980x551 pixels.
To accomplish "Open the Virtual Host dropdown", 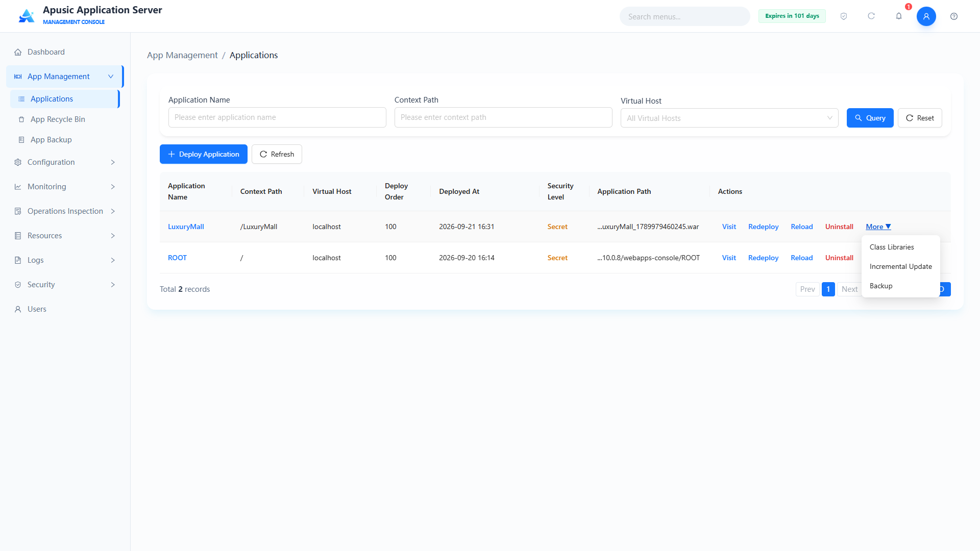I will [x=729, y=118].
